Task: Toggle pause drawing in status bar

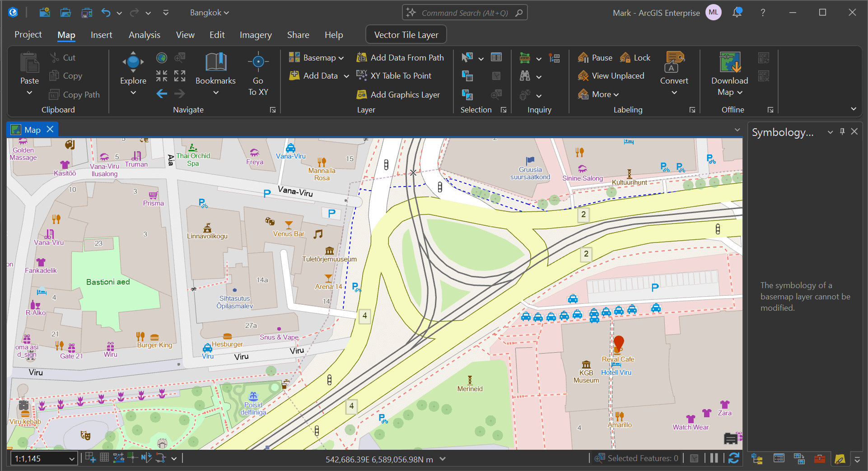Action: tap(714, 458)
